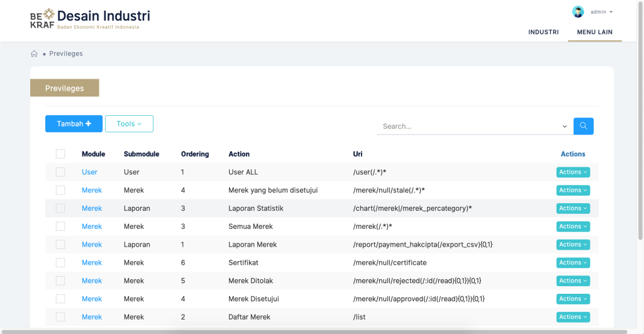Click the magnifier search button
The width and height of the screenshot is (644, 334).
583,126
